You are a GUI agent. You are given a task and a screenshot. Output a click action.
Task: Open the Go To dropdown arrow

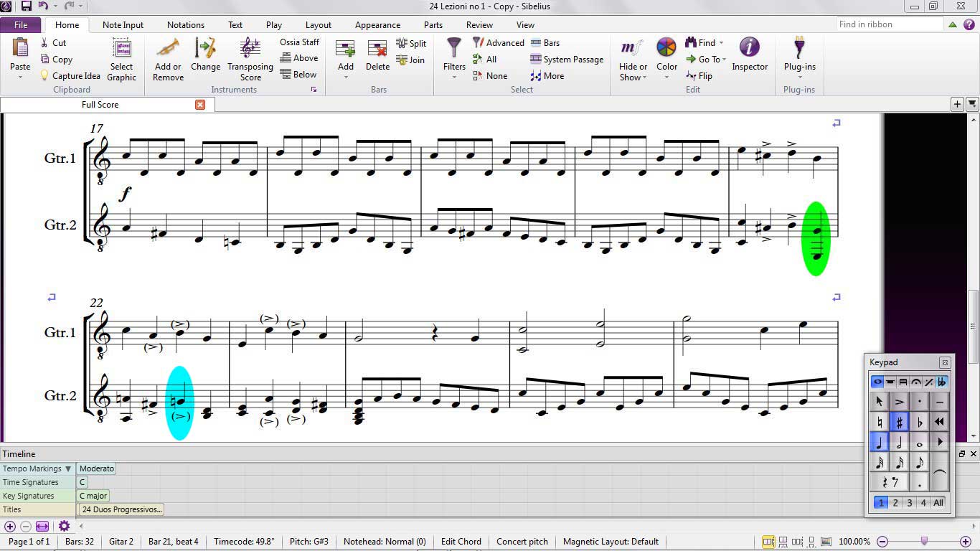click(x=724, y=60)
